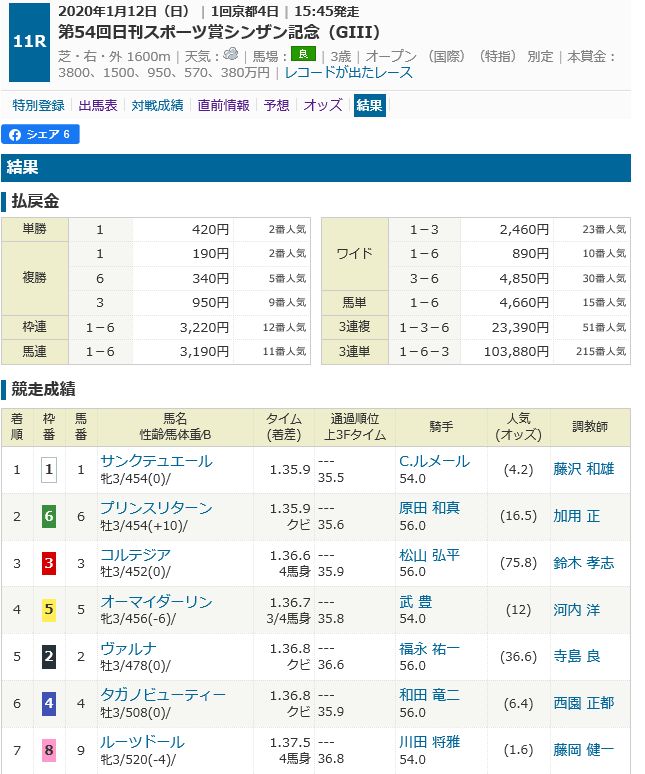Click the Facebook share button
Image resolution: width=645 pixels, height=774 pixels.
click(x=40, y=134)
